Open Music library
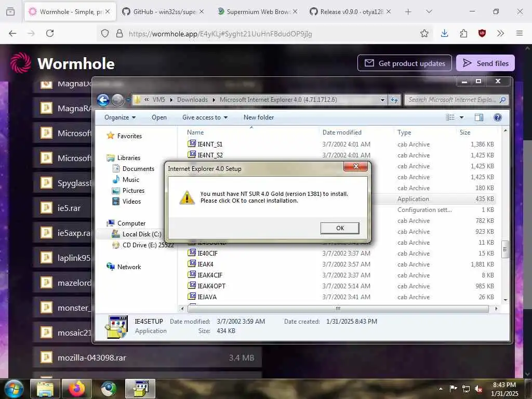 pos(126,179)
